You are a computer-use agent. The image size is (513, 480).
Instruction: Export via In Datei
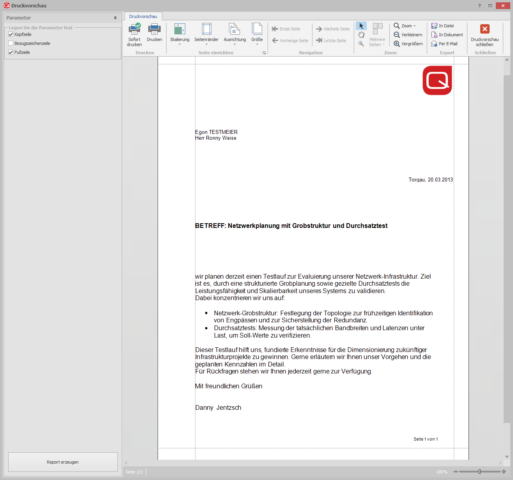[443, 26]
